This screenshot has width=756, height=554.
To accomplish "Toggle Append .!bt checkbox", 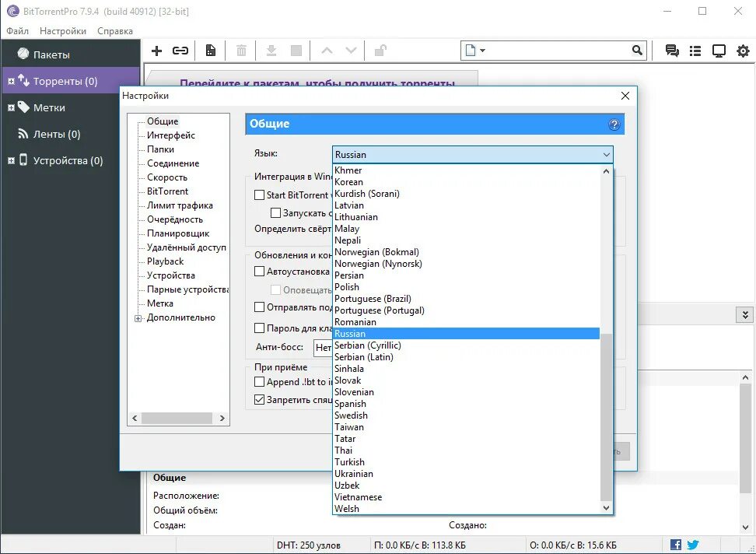I will coord(260,382).
